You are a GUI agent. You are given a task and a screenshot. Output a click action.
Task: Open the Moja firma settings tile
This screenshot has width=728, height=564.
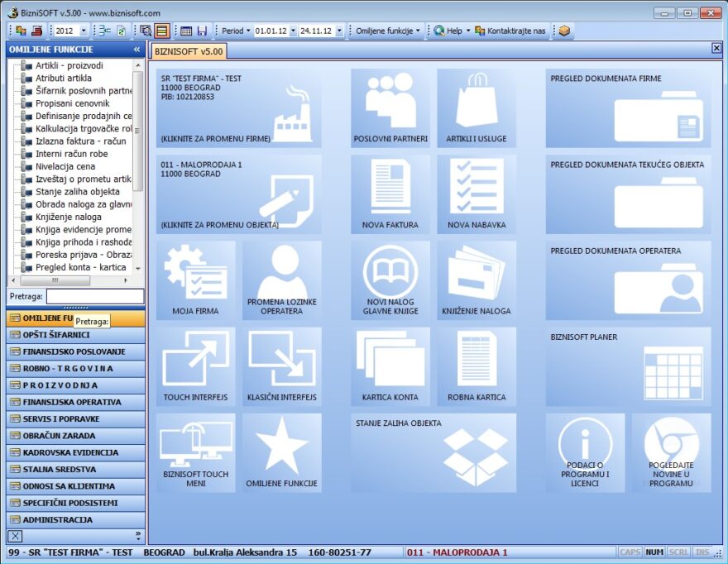(195, 281)
